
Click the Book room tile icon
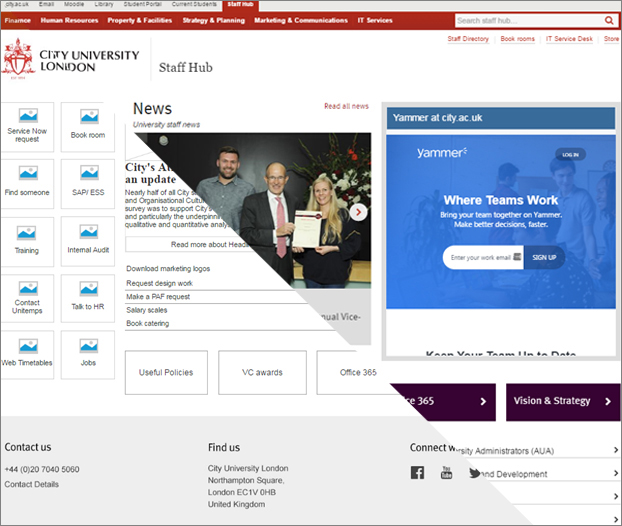tap(88, 117)
